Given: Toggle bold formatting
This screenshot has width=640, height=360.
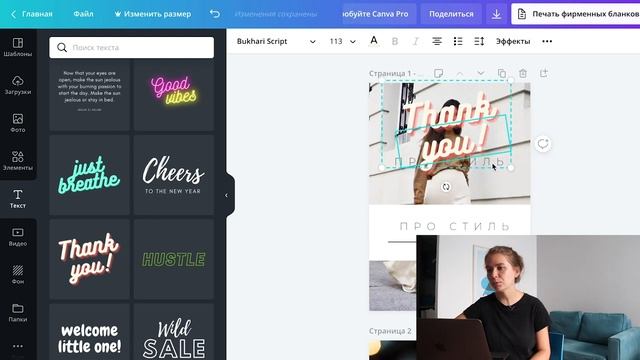Looking at the screenshot, I should coord(395,41).
